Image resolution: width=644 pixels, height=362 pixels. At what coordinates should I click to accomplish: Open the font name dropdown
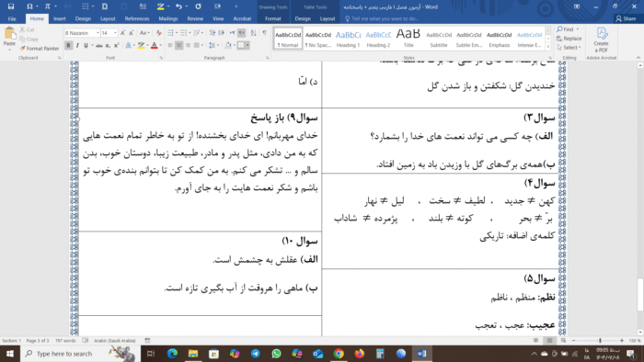pos(98,33)
